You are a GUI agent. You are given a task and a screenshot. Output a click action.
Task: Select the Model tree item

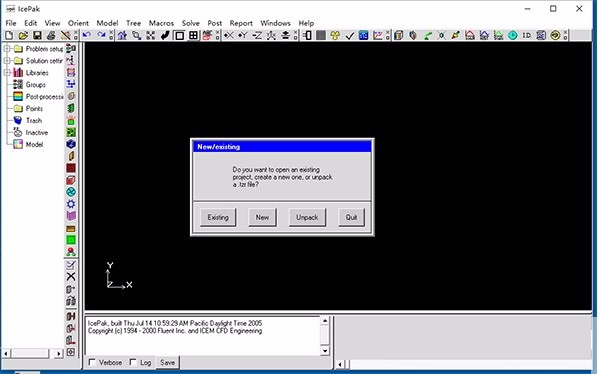34,144
